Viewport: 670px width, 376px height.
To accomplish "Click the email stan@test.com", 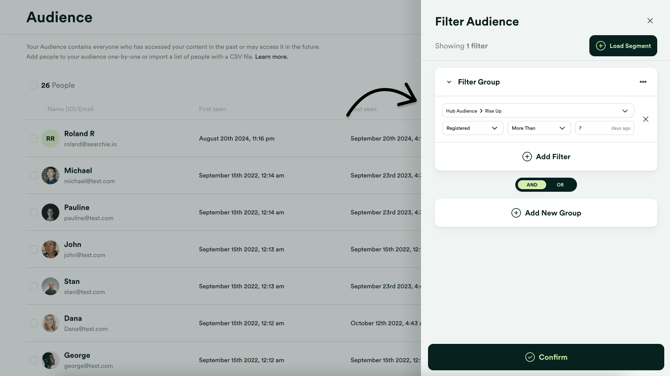I will (x=85, y=292).
